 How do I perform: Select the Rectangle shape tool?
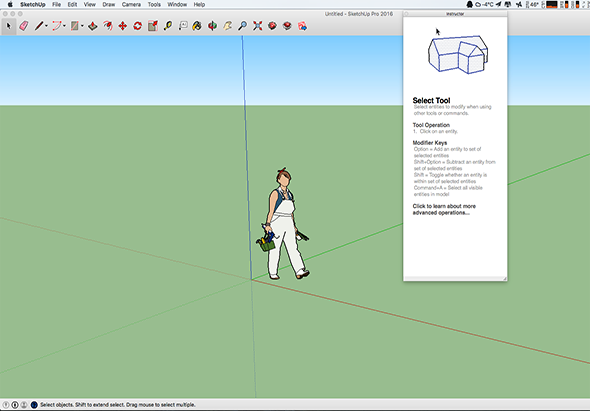coord(75,26)
